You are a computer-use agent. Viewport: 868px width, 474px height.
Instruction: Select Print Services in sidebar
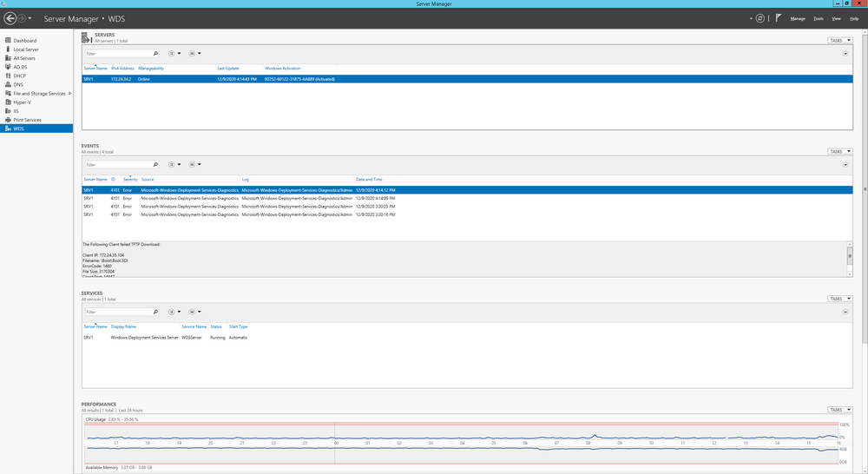27,120
